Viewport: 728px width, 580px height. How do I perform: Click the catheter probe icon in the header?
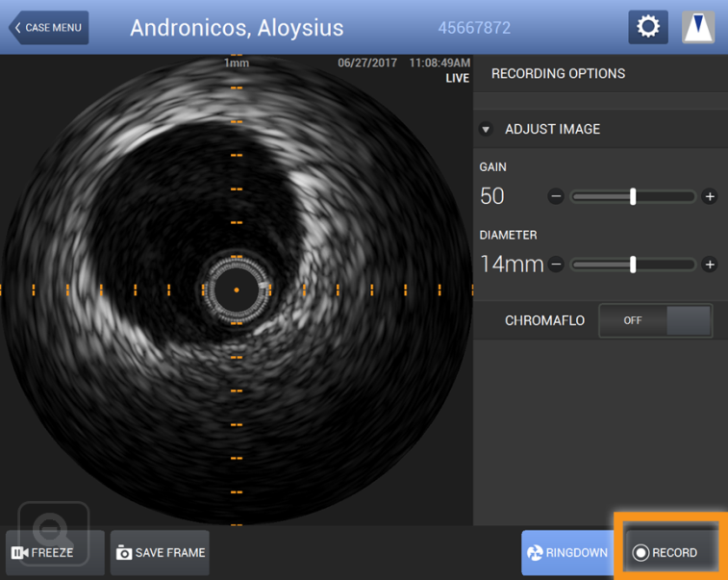(x=698, y=27)
